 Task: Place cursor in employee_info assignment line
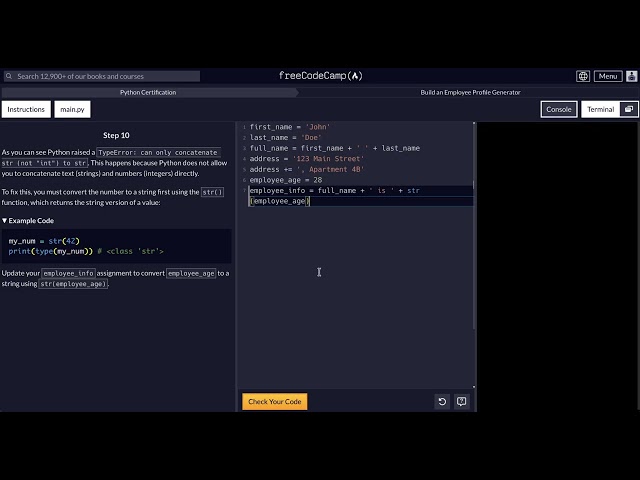pyautogui.click(x=335, y=191)
